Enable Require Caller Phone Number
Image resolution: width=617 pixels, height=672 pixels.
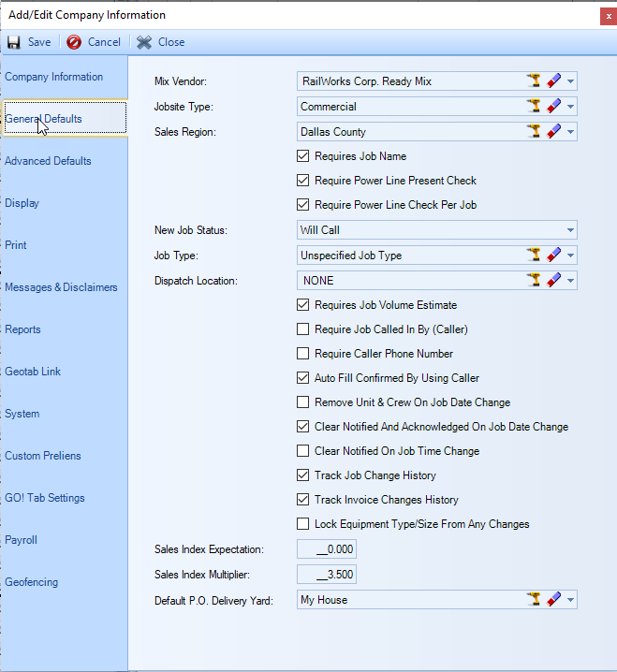(x=302, y=354)
